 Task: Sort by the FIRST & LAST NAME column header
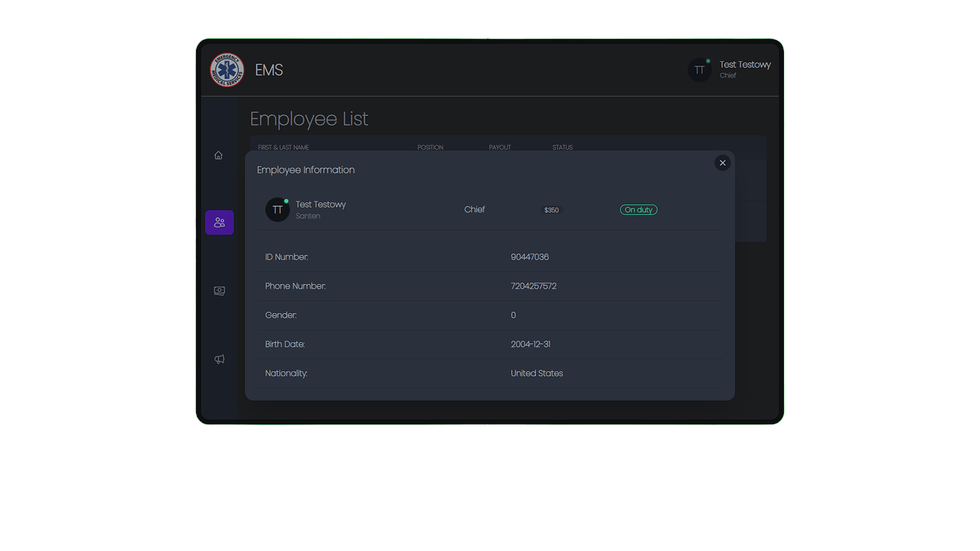pos(283,147)
